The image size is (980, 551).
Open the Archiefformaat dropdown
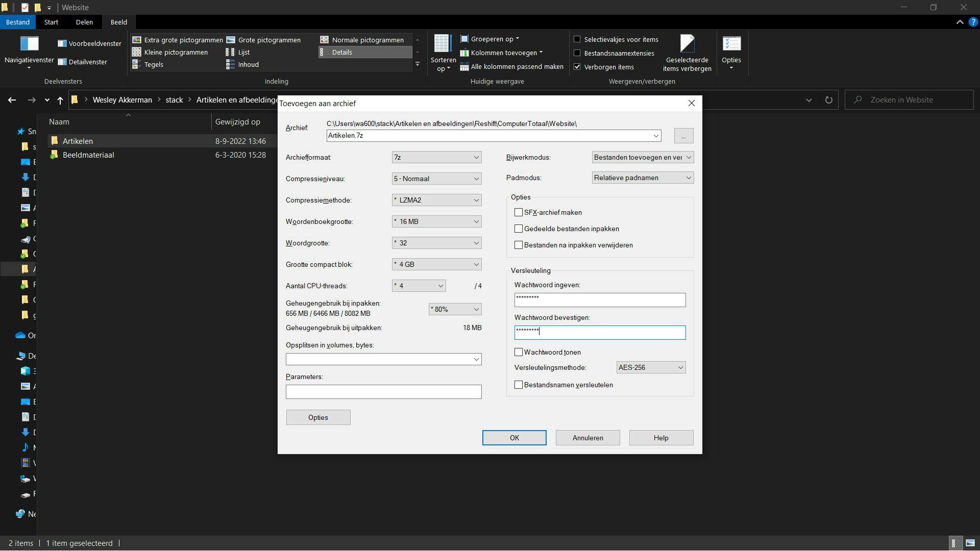click(436, 157)
